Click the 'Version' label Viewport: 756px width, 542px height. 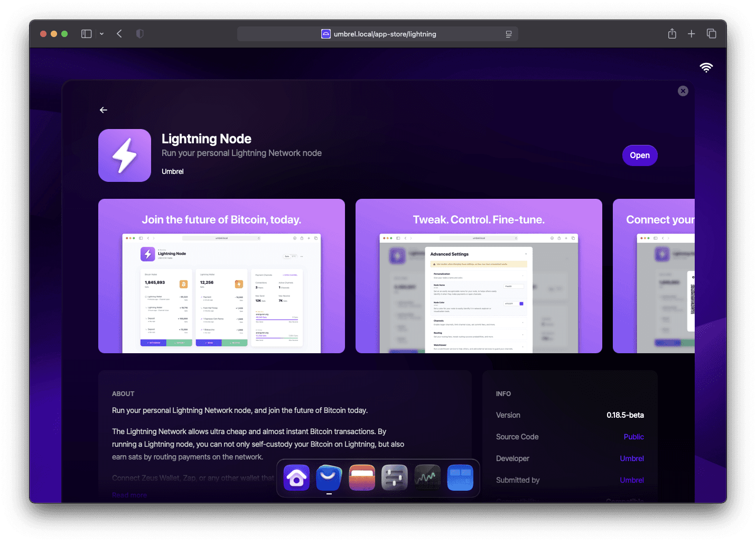(508, 415)
